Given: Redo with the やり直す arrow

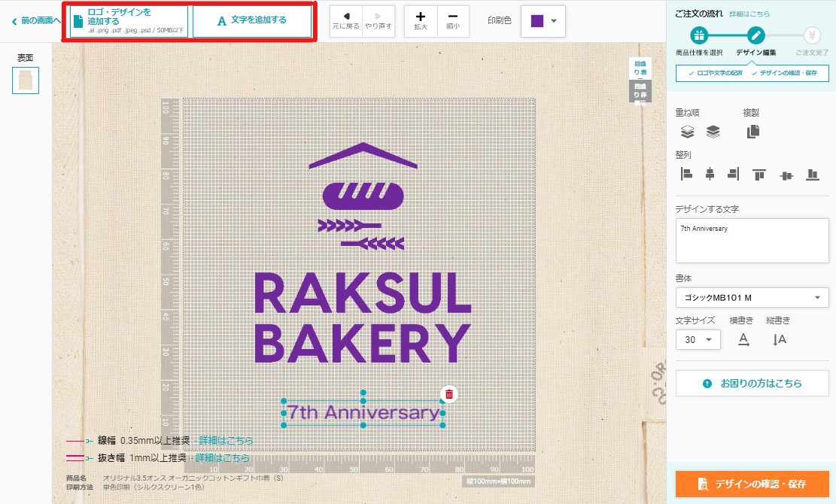Looking at the screenshot, I should click(378, 21).
